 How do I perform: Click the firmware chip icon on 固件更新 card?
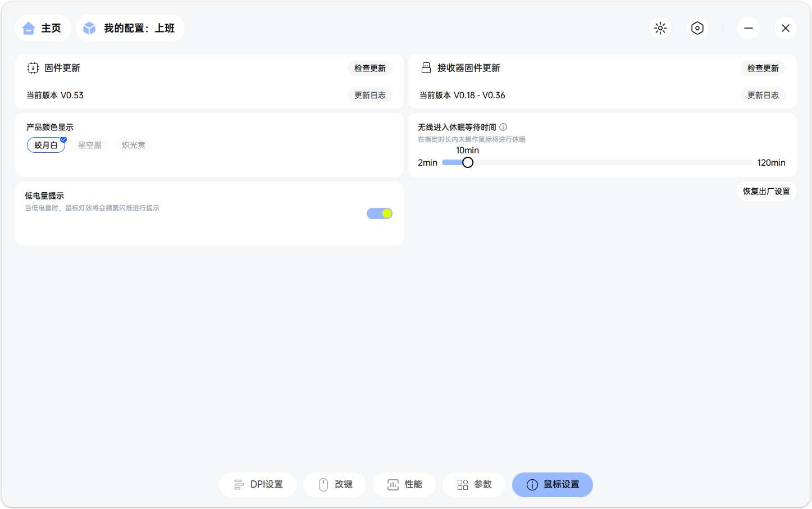33,67
